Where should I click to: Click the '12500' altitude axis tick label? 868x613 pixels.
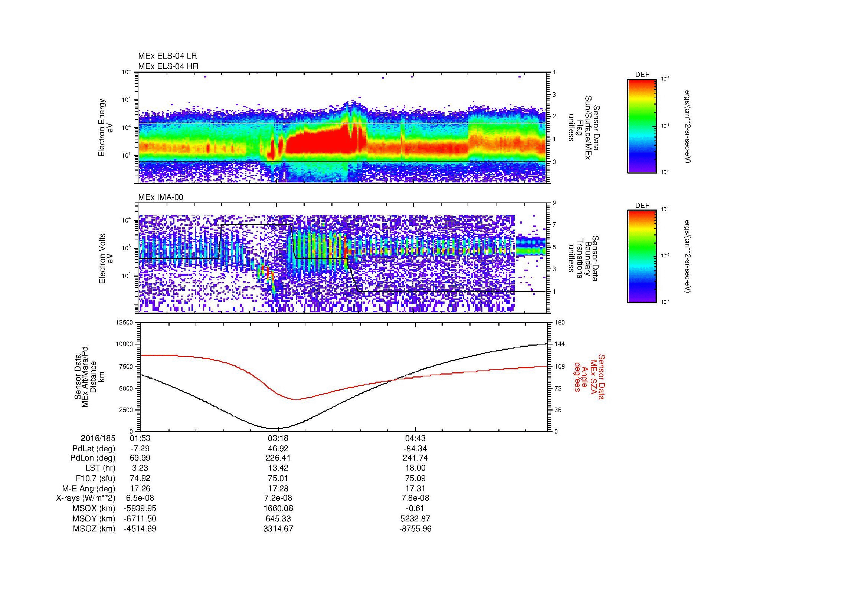coord(124,322)
